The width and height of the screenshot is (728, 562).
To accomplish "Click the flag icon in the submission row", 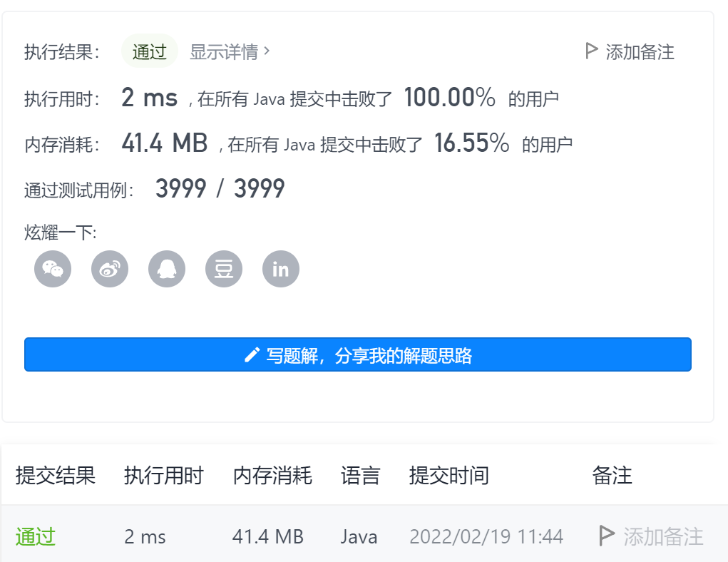I will pyautogui.click(x=607, y=536).
